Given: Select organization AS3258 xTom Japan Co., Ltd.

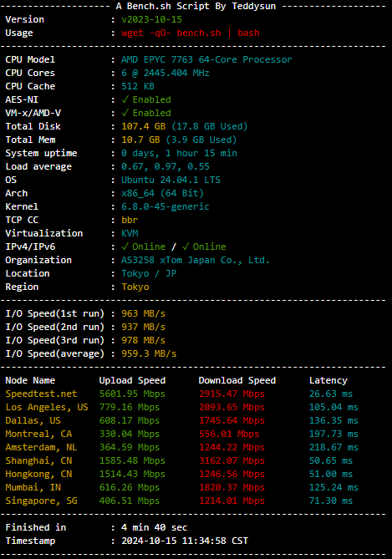Looking at the screenshot, I should click(x=196, y=260).
